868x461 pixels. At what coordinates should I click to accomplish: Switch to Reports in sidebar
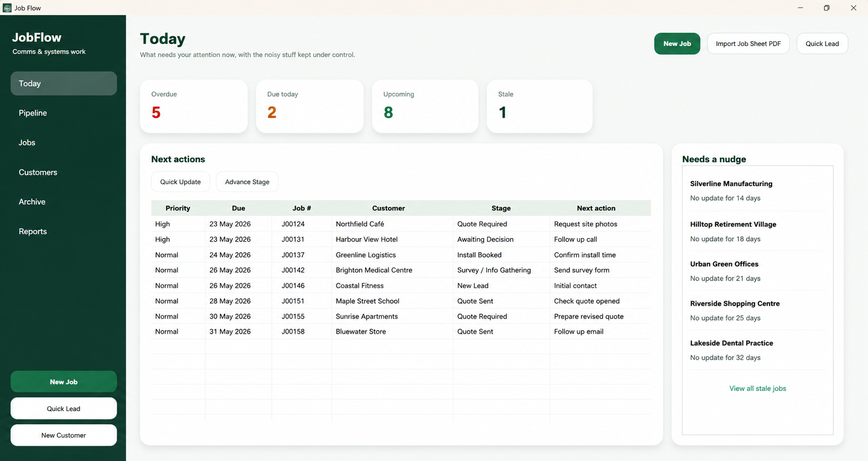[x=64, y=232]
